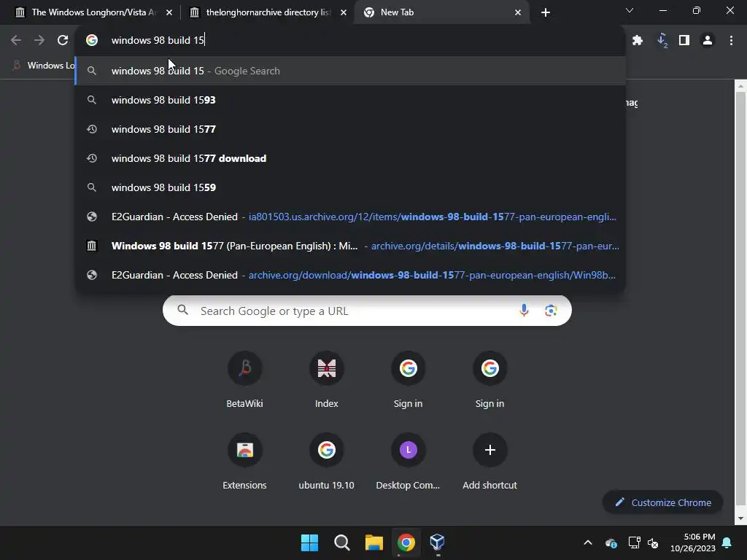Screen dimensions: 747x560
Task: Reload the page with the refresh icon
Action: [x=63, y=40]
